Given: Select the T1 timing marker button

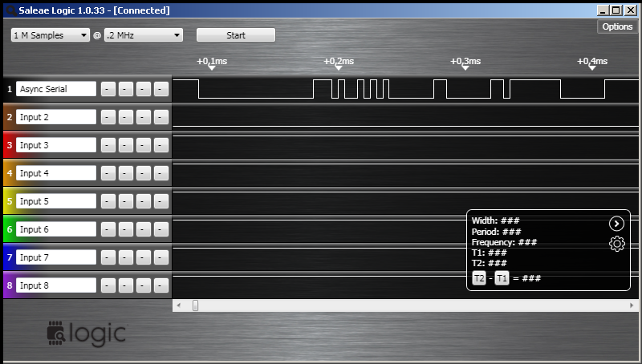Looking at the screenshot, I should [502, 278].
